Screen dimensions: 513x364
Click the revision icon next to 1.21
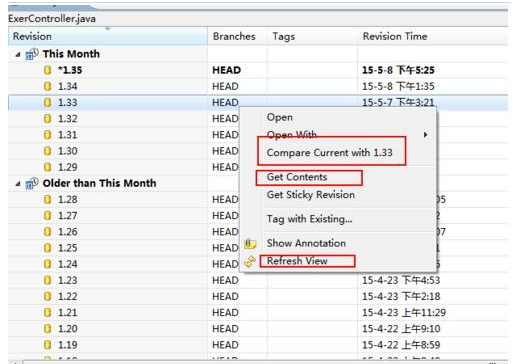pyautogui.click(x=48, y=313)
